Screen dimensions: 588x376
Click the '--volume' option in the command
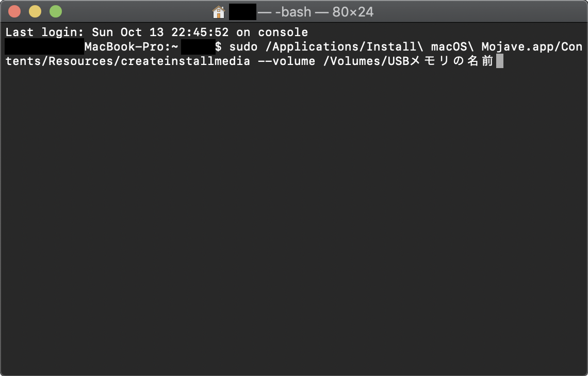coord(287,61)
